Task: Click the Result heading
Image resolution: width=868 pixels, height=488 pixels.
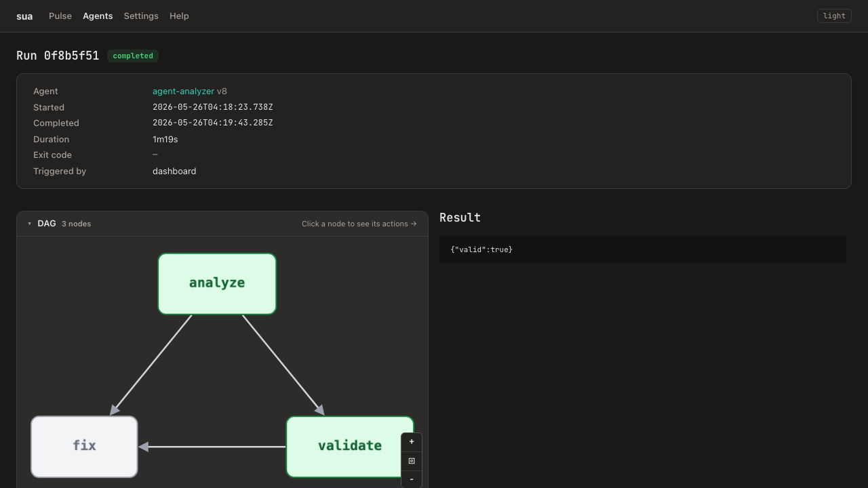Action: click(x=460, y=218)
